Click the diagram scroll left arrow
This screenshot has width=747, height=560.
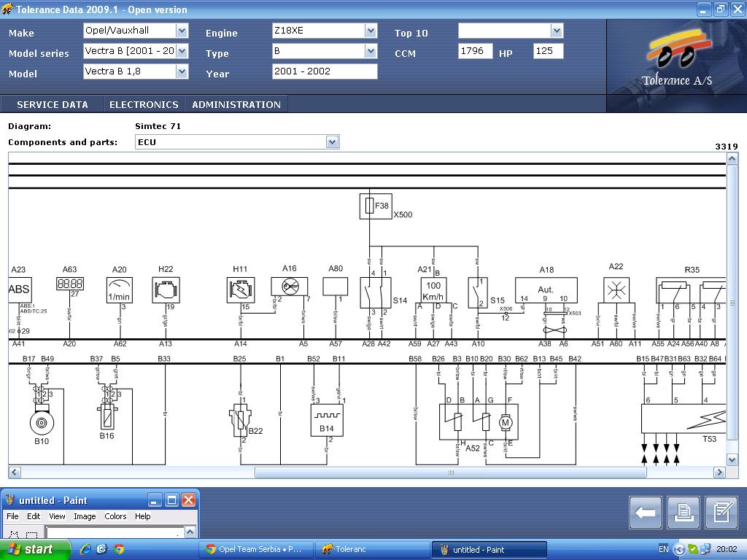15,472
